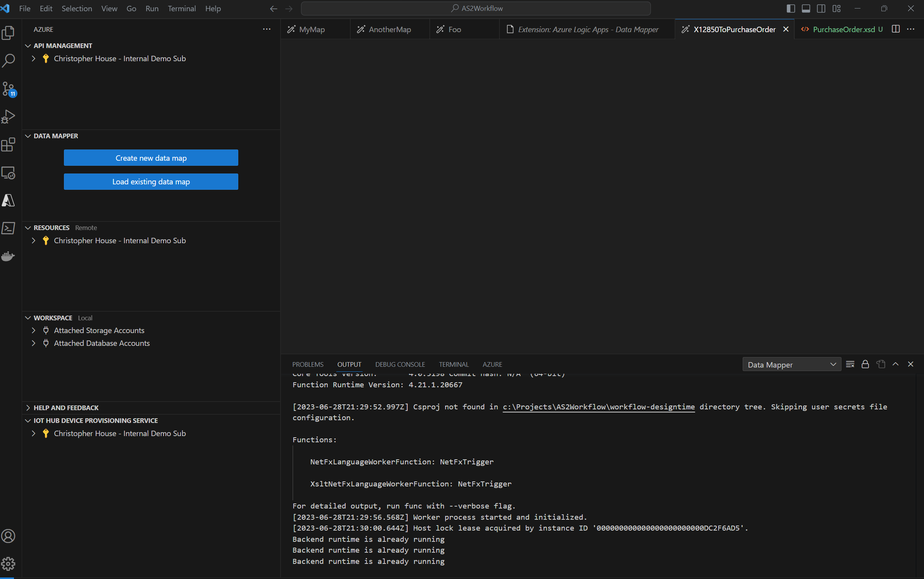Open the Terminal menu
Screen dimensions: 924x579
(x=182, y=8)
